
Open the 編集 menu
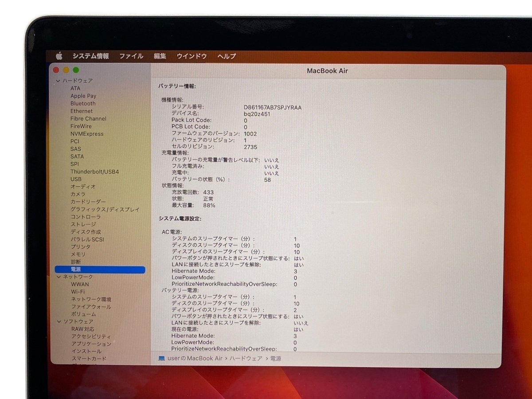point(160,56)
